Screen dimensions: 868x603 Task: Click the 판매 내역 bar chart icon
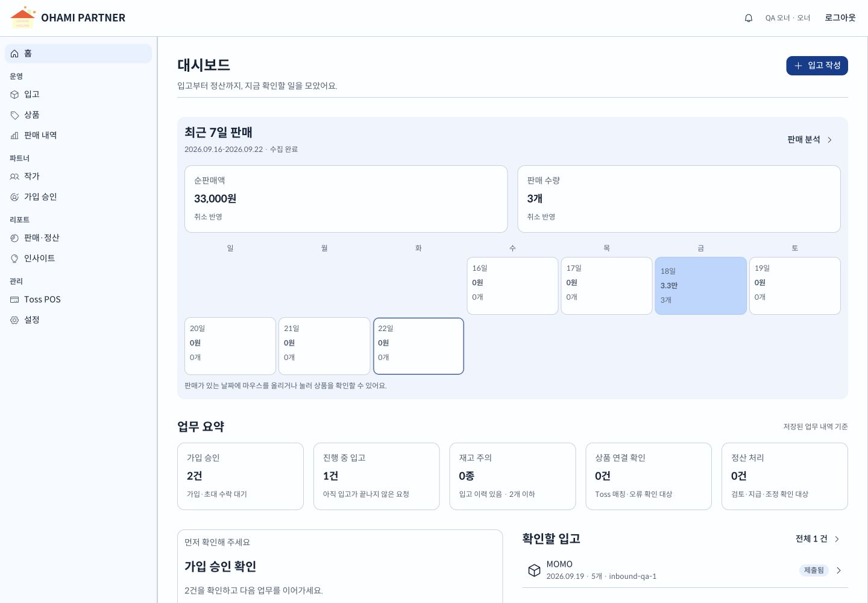click(14, 136)
